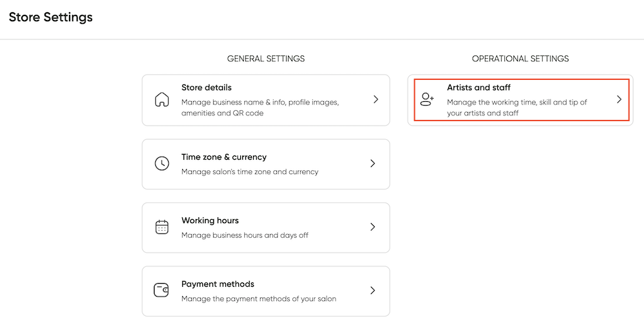Open the Artists and staff title
Image resolution: width=644 pixels, height=323 pixels.
click(479, 88)
